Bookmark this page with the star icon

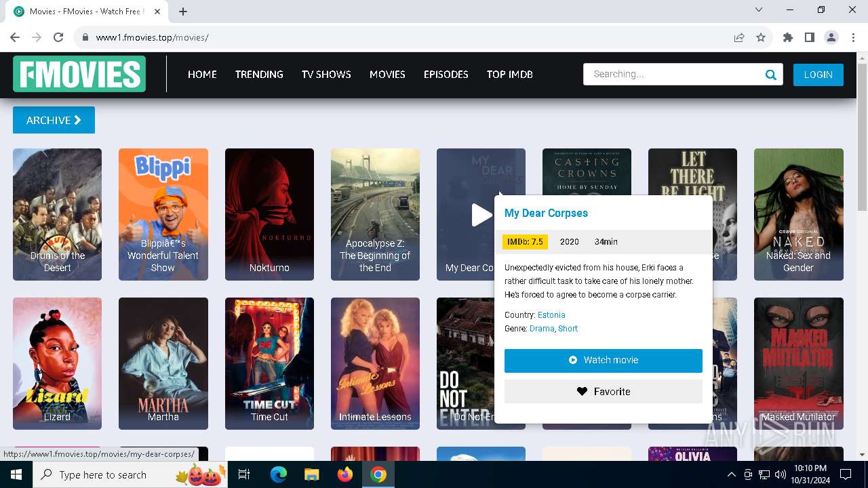point(761,37)
